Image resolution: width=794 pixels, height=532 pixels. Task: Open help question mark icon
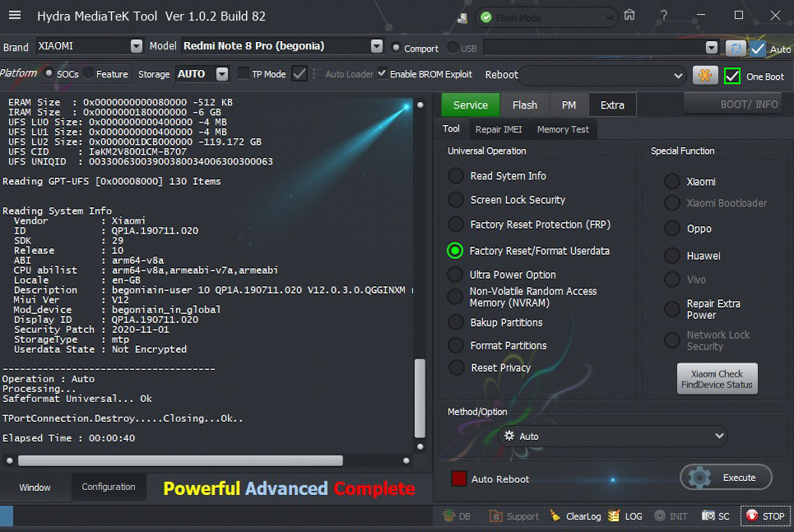(663, 15)
